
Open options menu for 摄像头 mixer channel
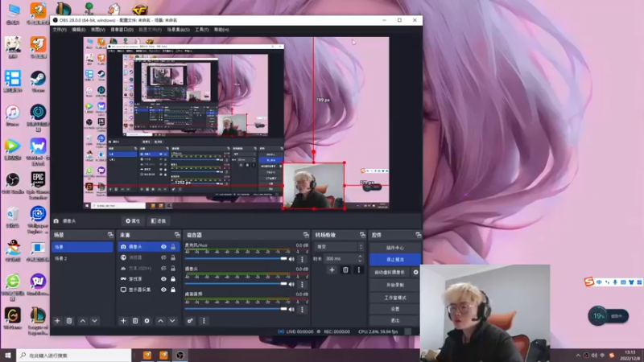point(303,285)
